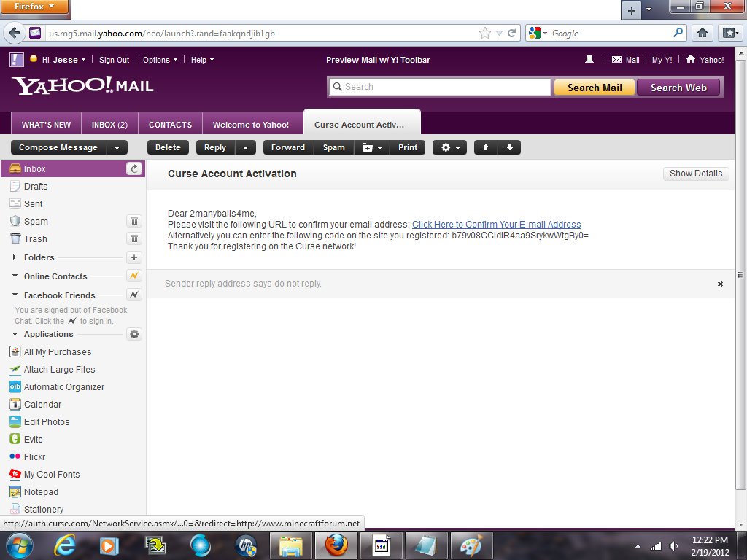Select the Curse Account Activation tab
The height and width of the screenshot is (560, 747).
click(362, 122)
